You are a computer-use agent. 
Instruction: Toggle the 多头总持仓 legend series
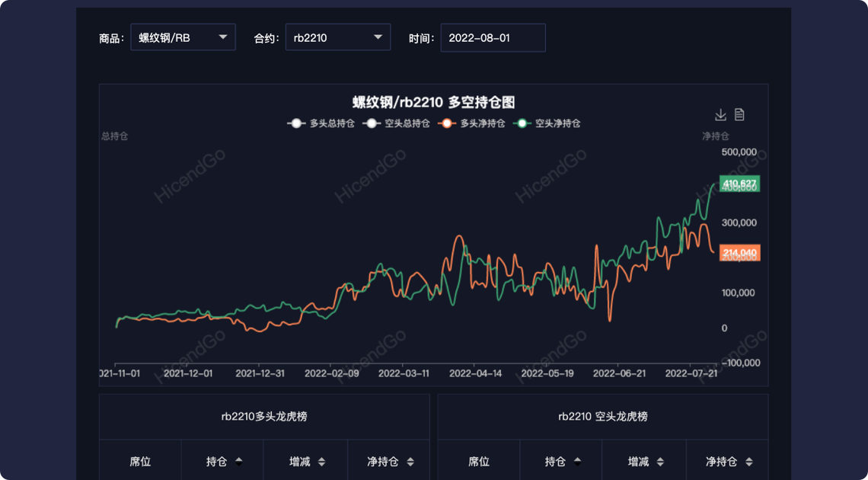tap(321, 123)
